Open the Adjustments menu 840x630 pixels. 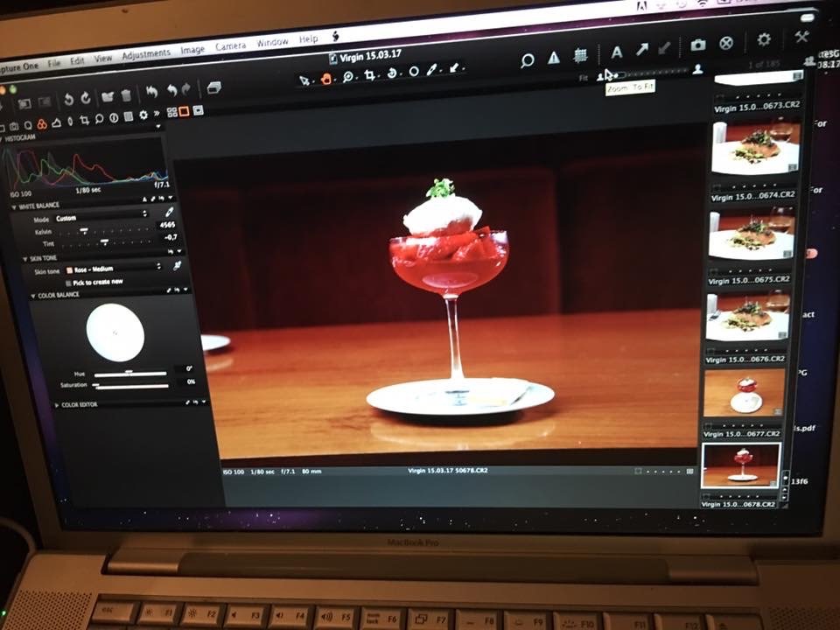[146, 54]
